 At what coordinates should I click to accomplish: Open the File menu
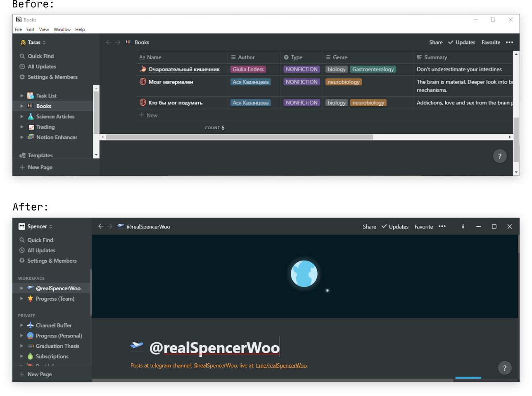coord(18,30)
